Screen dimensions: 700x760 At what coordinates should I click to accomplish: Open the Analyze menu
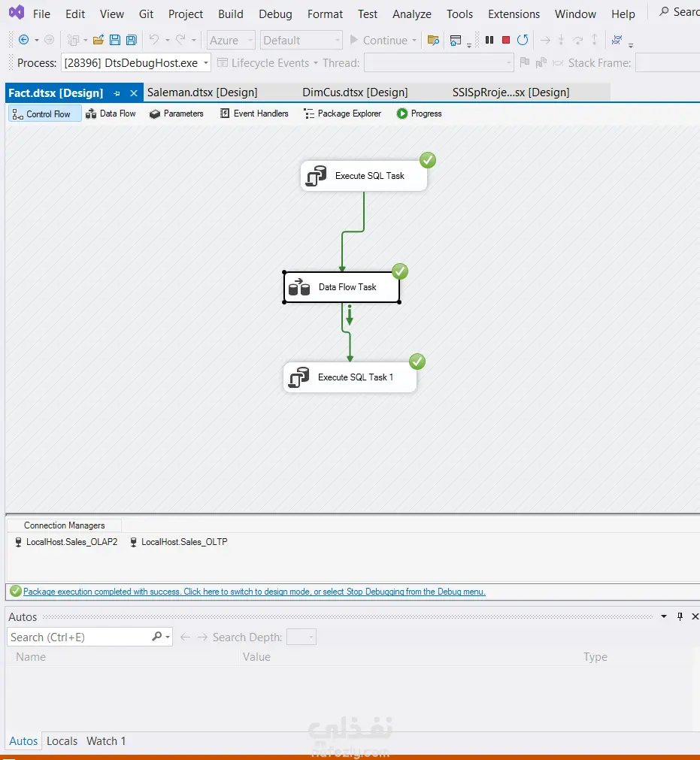(412, 14)
